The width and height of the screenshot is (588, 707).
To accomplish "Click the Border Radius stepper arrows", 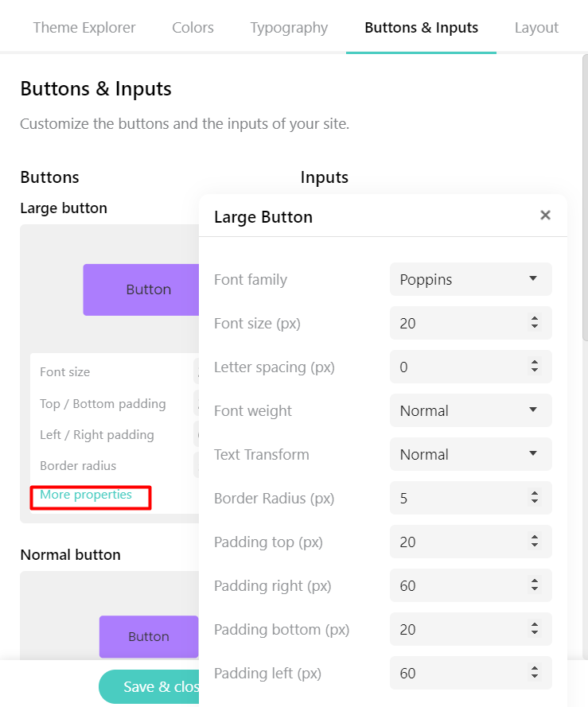I will click(x=535, y=499).
